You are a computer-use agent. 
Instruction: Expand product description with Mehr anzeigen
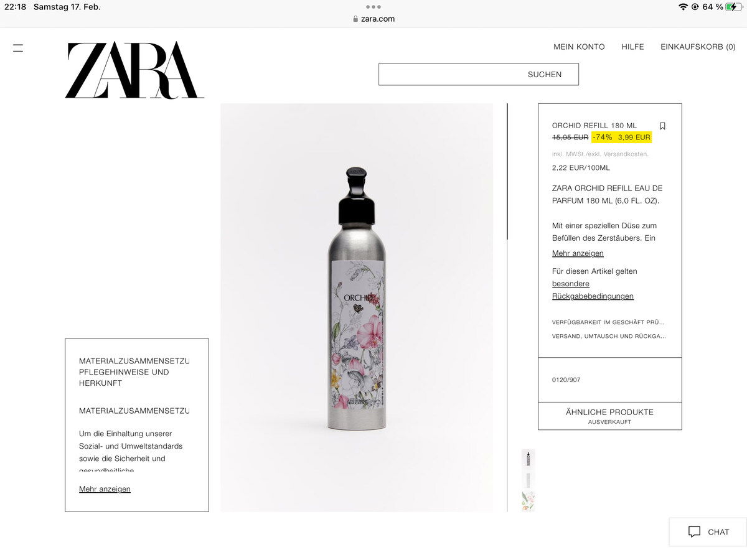[x=578, y=253]
